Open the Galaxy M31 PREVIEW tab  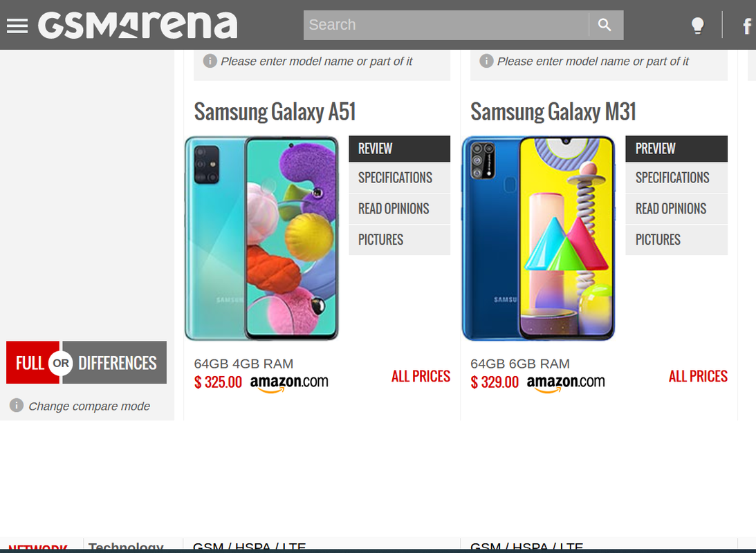(676, 149)
